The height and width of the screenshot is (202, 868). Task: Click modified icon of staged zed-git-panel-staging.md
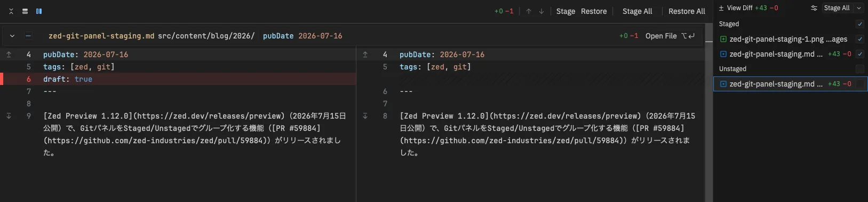pyautogui.click(x=723, y=54)
